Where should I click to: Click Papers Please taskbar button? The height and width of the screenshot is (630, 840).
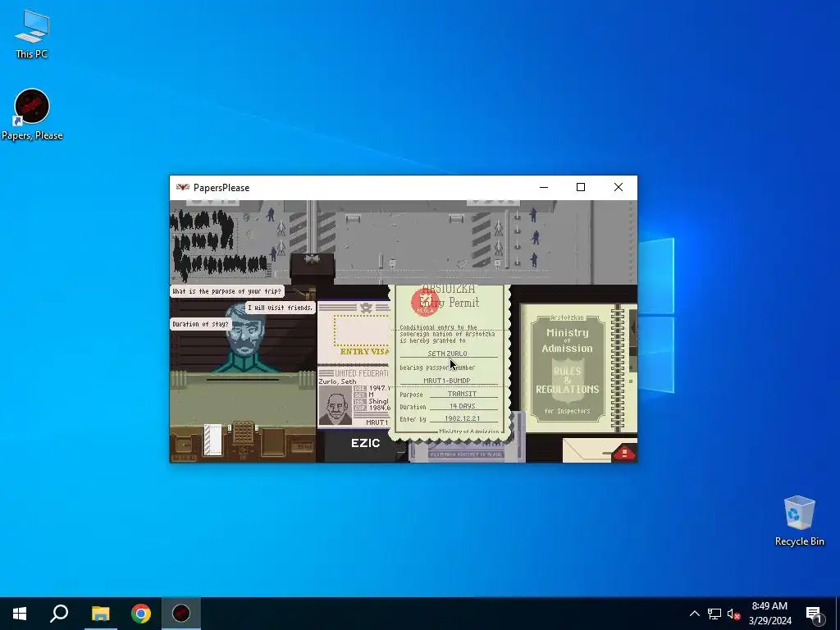pyautogui.click(x=181, y=614)
